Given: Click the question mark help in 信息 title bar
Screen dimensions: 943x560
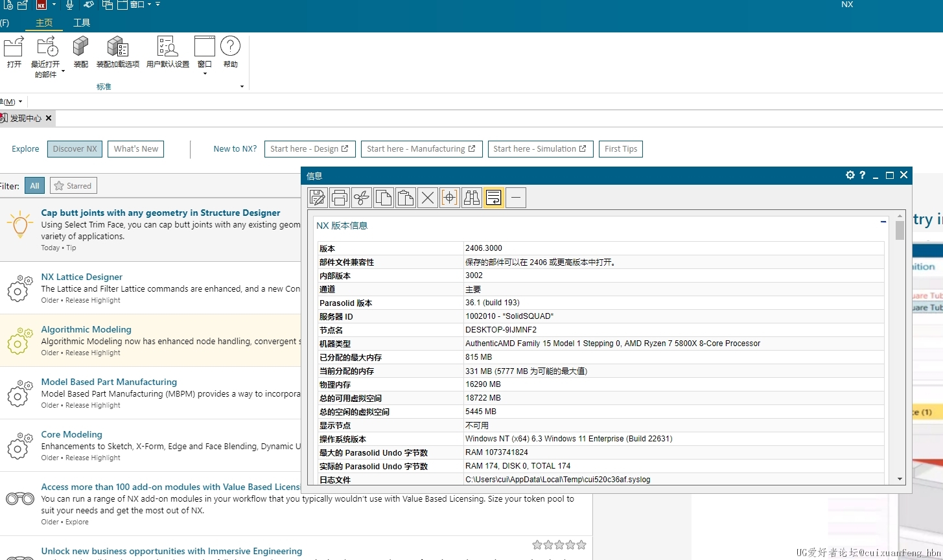Looking at the screenshot, I should pos(863,175).
